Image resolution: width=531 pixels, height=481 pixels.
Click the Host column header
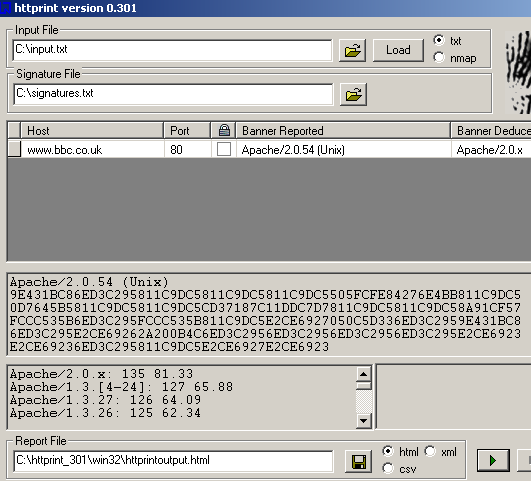point(92,130)
